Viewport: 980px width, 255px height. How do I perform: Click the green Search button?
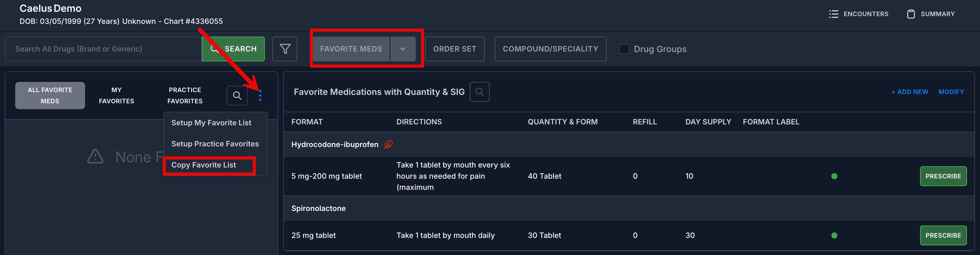233,49
